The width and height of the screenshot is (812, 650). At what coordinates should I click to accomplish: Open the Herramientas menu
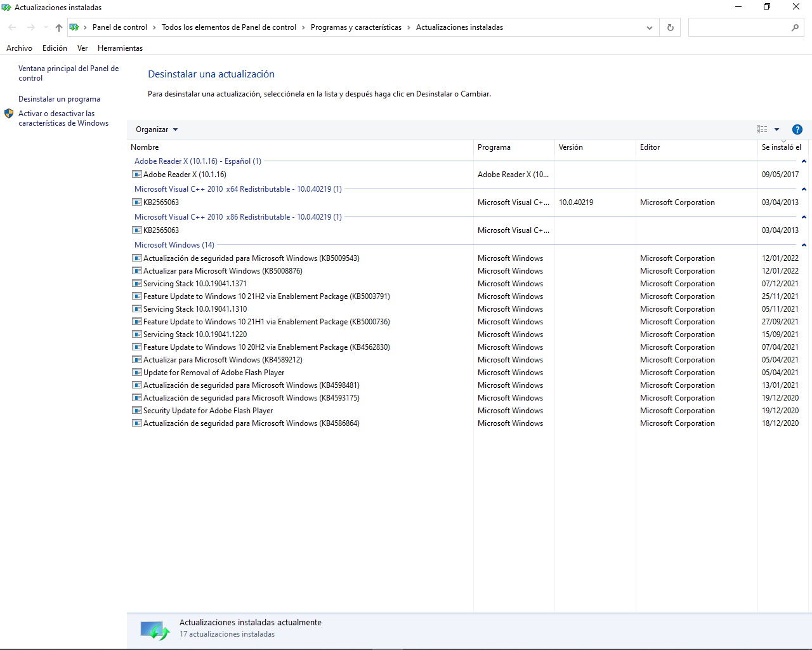pyautogui.click(x=120, y=48)
